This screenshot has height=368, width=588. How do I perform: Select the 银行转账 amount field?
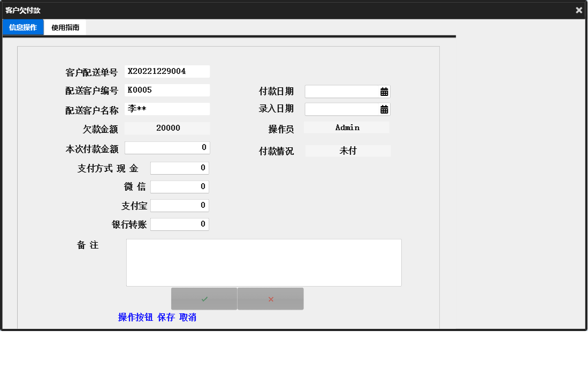coord(179,224)
